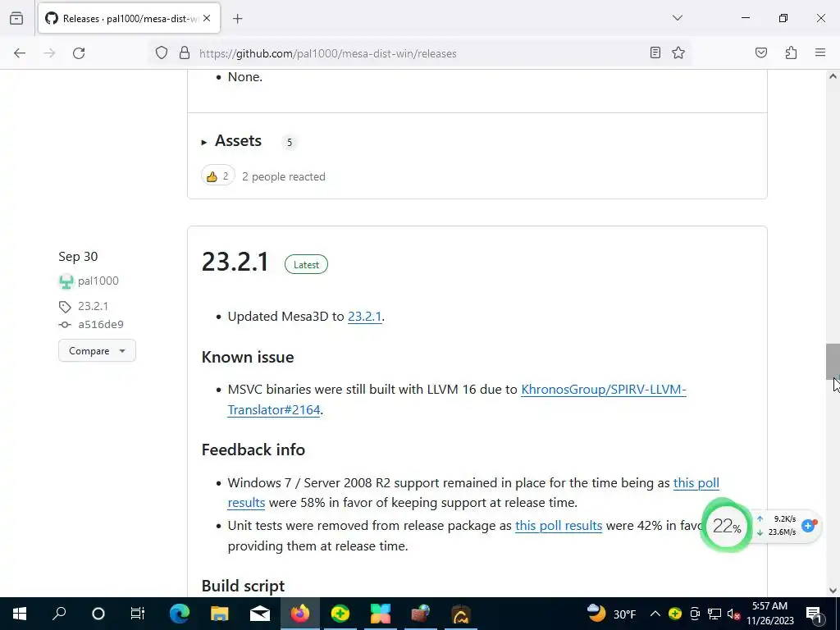Viewport: 840px width, 630px height.
Task: Open commit a516de9
Action: pyautogui.click(x=101, y=324)
